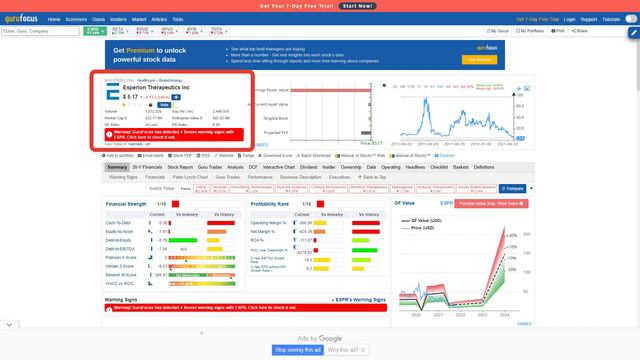Collapse the bottom-left chevron panel
The image size is (640, 360).
[x=9, y=324]
